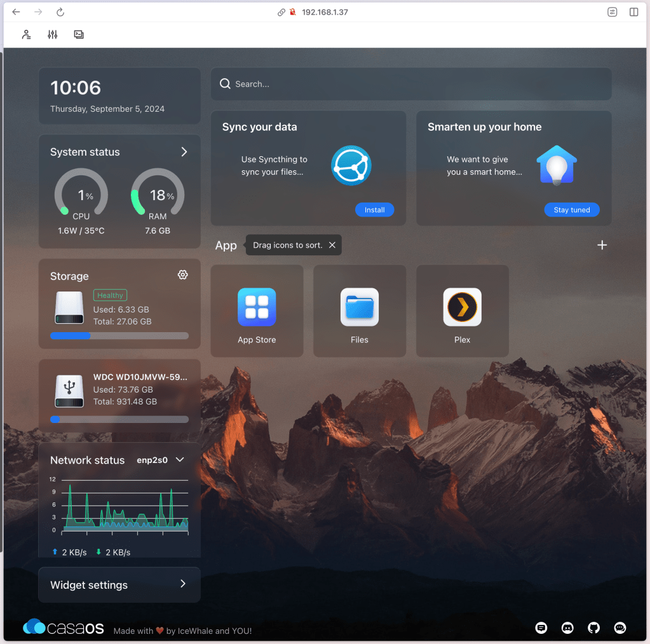Click the plus icon to add app
The width and height of the screenshot is (650, 644).
602,245
